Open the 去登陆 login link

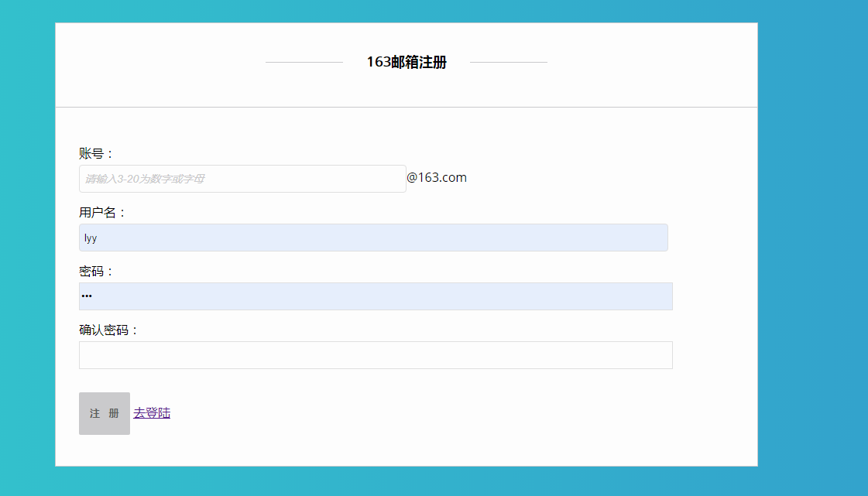tap(152, 413)
